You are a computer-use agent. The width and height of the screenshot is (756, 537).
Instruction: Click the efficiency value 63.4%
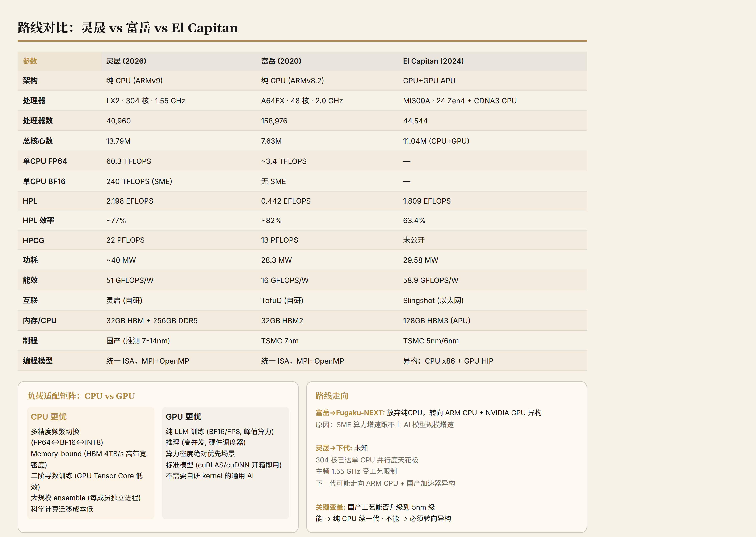click(414, 221)
